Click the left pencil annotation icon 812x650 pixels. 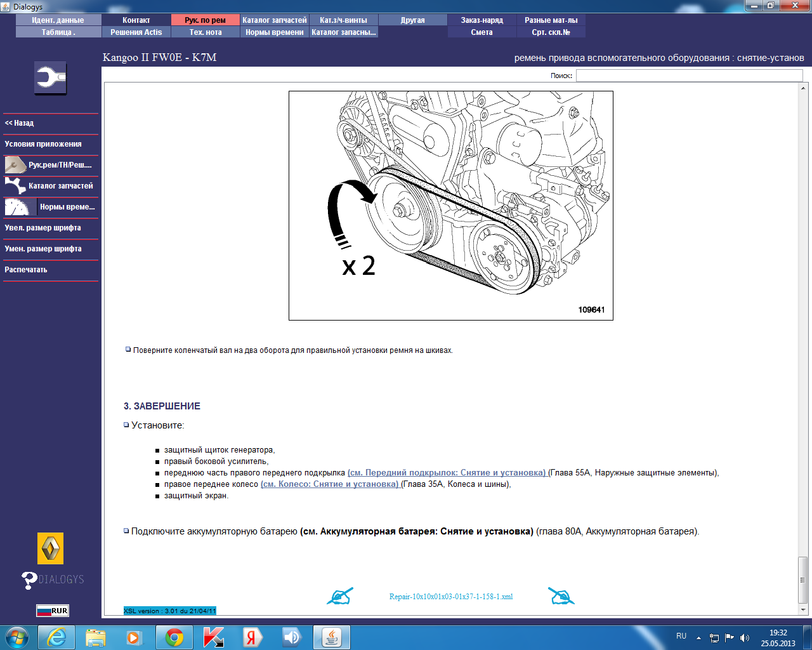339,596
